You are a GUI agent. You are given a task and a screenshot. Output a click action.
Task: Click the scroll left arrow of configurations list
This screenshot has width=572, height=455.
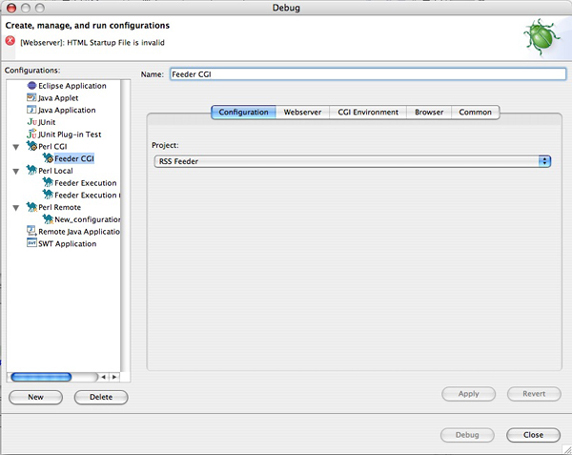point(104,377)
